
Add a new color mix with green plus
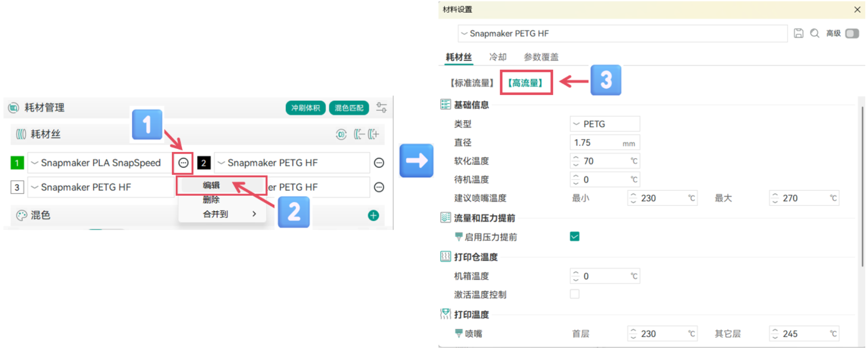point(374,215)
